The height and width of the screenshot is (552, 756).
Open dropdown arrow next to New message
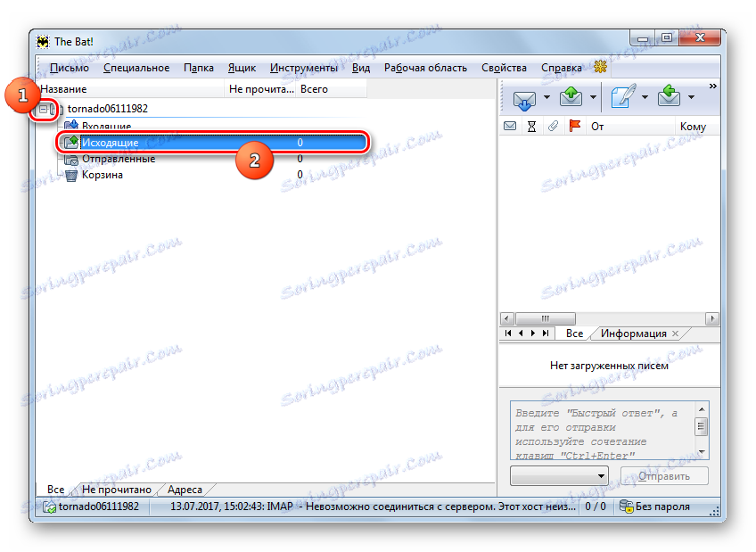(645, 97)
